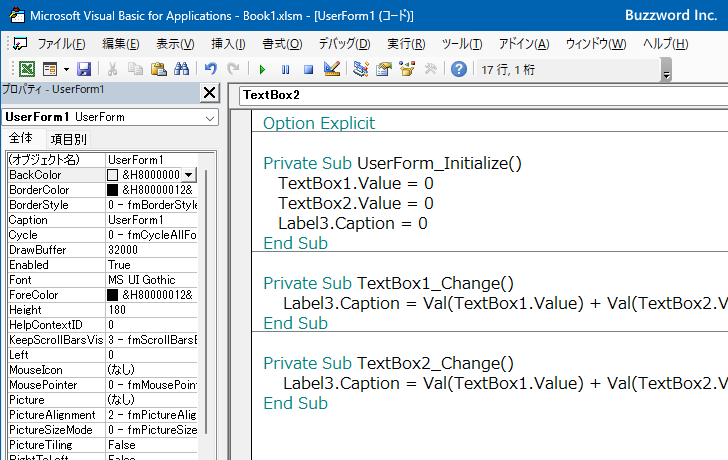This screenshot has height=460, width=728.
Task: Click the Reset stop icon
Action: click(308, 70)
